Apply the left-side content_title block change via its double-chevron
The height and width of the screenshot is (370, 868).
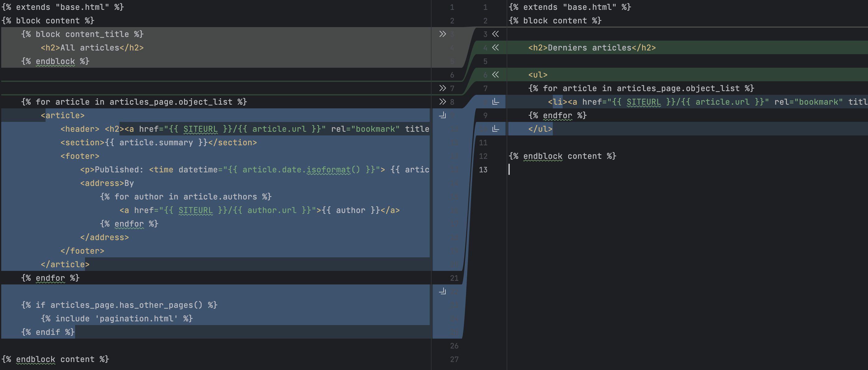(442, 34)
